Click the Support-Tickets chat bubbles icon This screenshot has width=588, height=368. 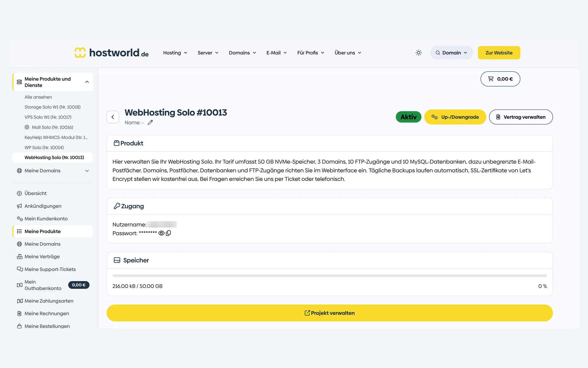point(20,269)
